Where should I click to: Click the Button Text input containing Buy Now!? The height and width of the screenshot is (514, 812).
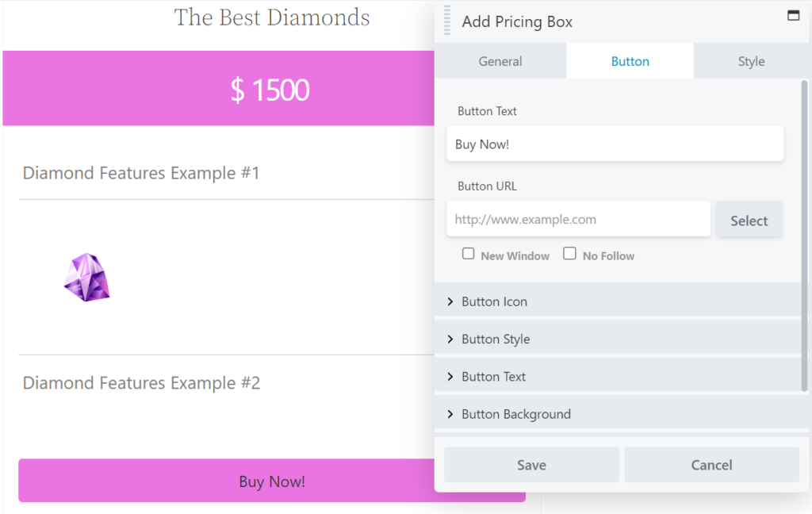pos(615,144)
